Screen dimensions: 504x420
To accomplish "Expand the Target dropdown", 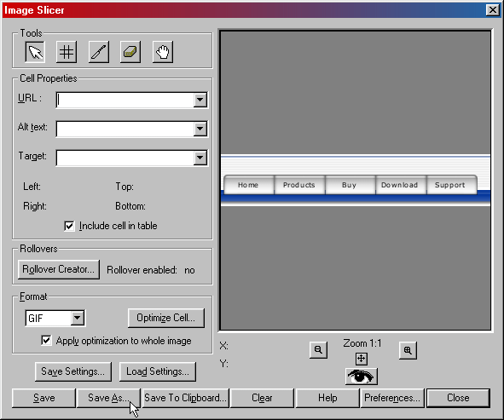I will [200, 158].
